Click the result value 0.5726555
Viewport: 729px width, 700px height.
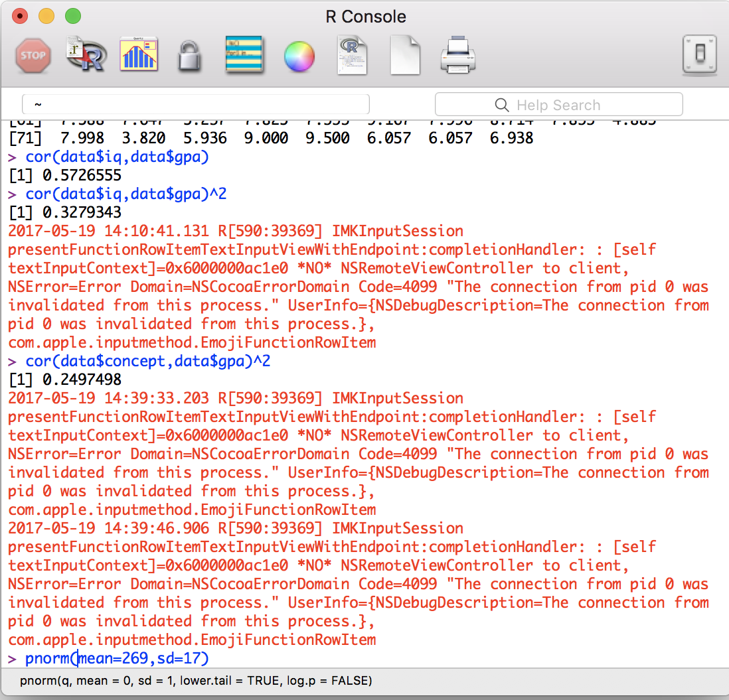[82, 175]
